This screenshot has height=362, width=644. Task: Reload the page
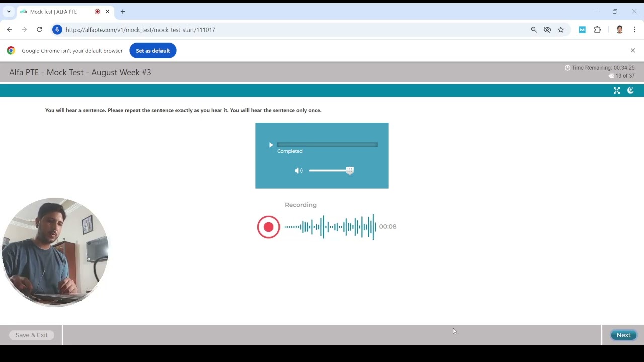39,30
